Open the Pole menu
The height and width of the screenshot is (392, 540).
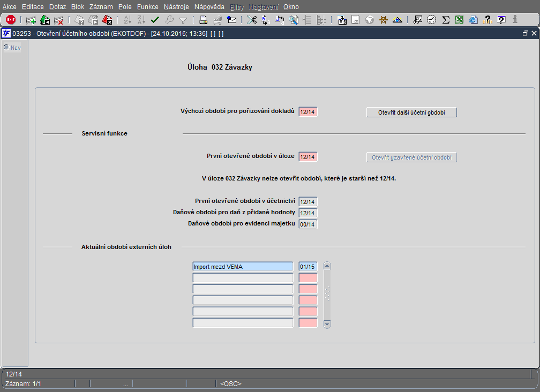point(125,7)
